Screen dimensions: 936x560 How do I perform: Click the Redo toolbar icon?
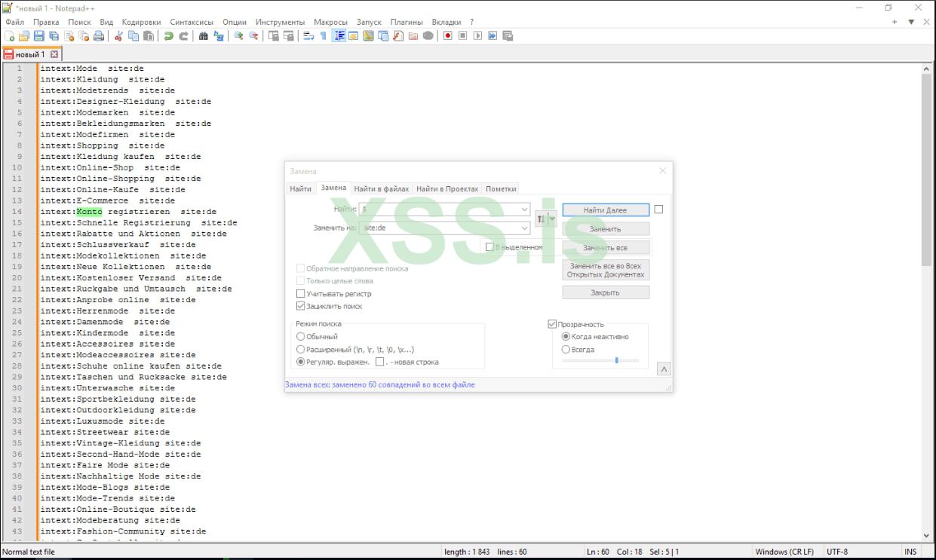pos(183,35)
